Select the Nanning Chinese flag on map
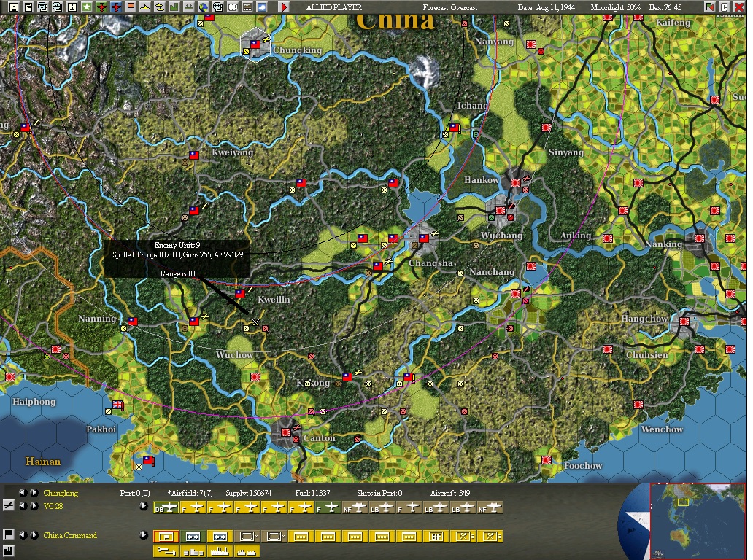This screenshot has width=753, height=560. [x=133, y=321]
